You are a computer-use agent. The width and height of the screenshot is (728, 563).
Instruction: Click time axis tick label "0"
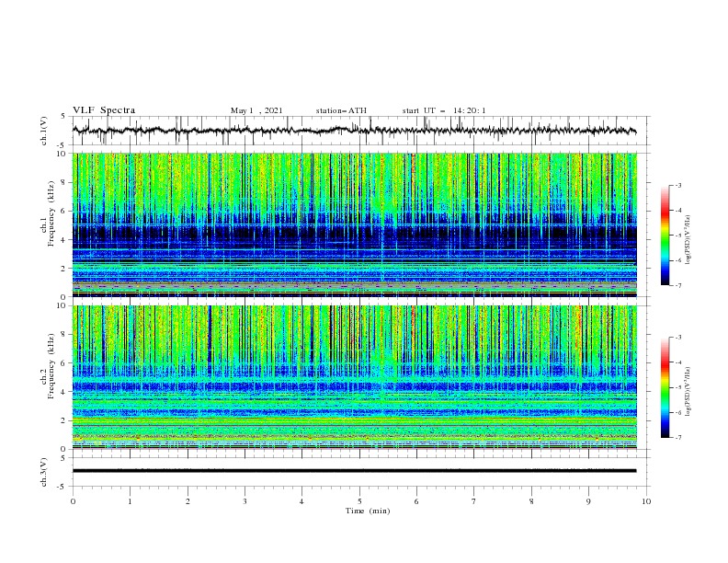pyautogui.click(x=73, y=501)
